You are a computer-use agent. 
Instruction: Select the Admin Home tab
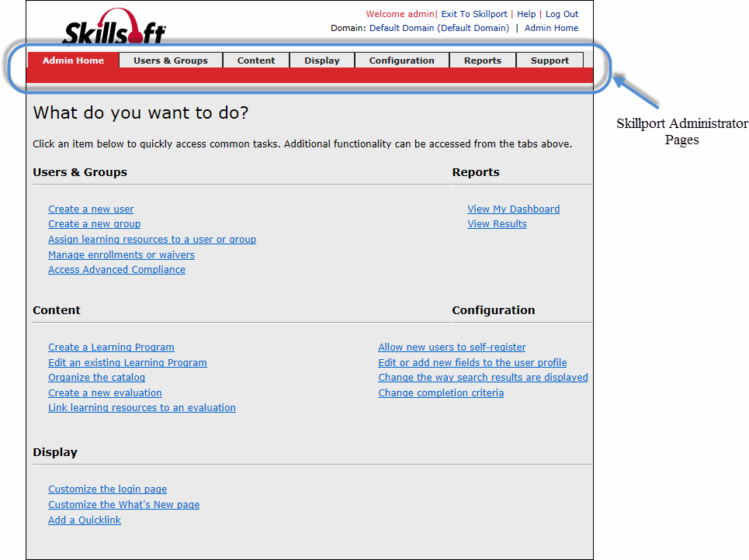[x=73, y=60]
